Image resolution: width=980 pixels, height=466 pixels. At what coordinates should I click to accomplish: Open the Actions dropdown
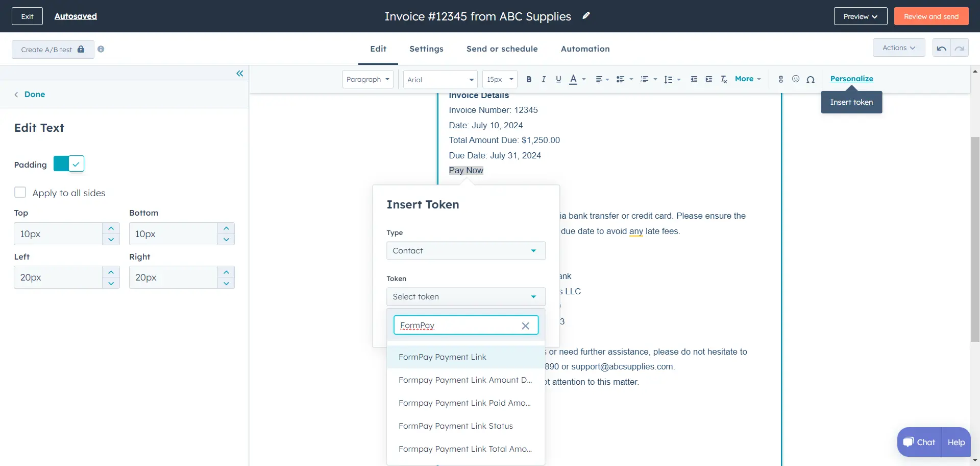[x=898, y=48]
